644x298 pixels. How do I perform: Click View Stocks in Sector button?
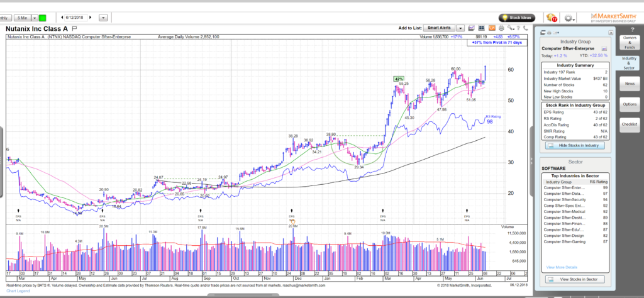pos(575,280)
